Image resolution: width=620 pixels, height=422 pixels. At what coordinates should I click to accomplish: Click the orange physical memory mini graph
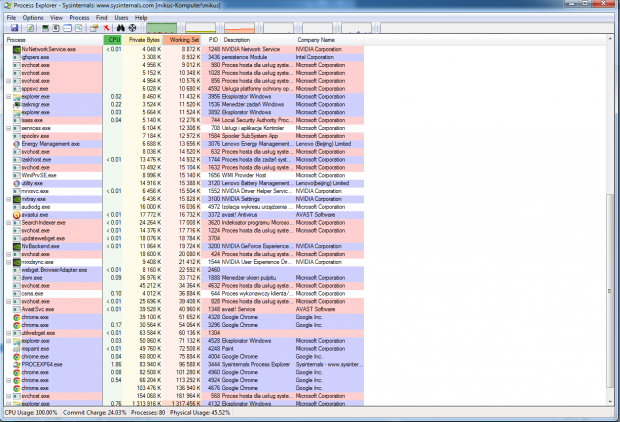pyautogui.click(x=240, y=28)
